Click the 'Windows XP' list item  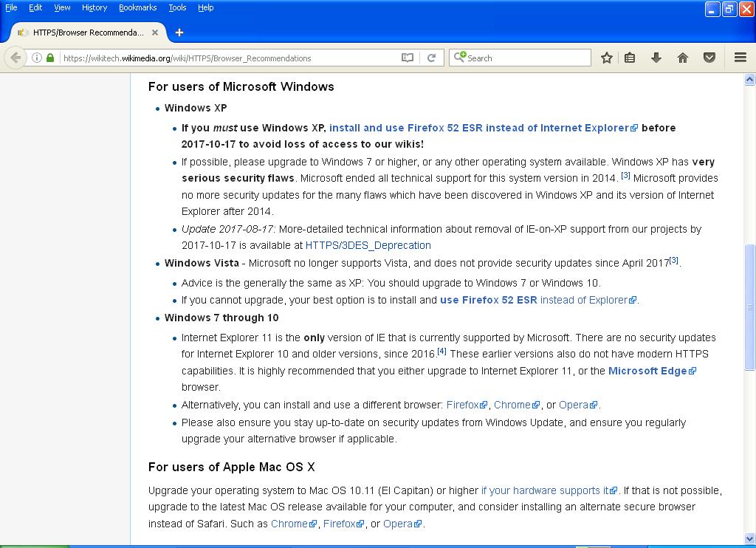tap(196, 108)
